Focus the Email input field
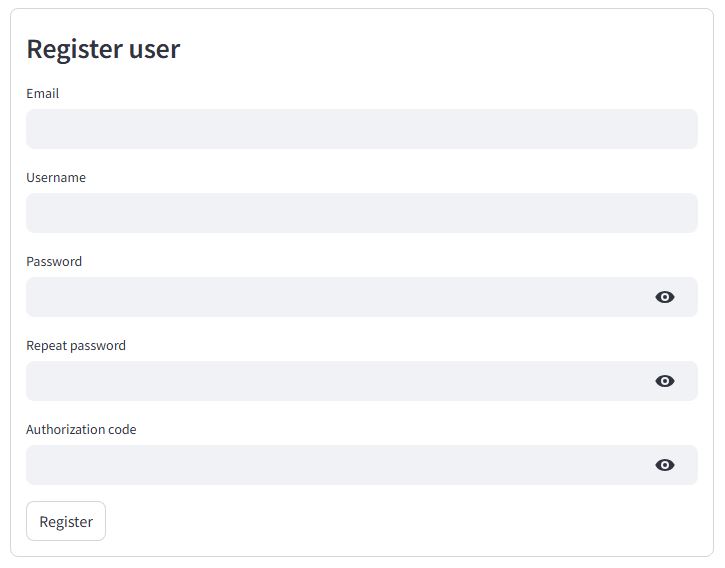 361,129
